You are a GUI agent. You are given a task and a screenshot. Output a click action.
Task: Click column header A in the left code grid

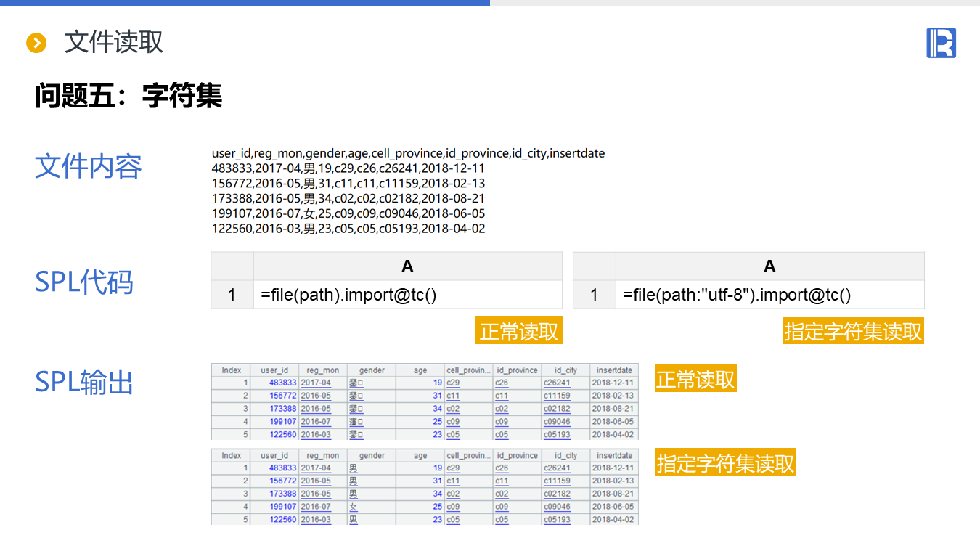tap(407, 266)
